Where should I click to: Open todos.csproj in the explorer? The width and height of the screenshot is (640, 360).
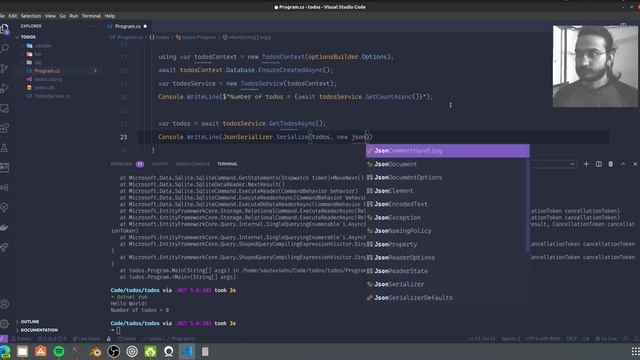[48, 79]
